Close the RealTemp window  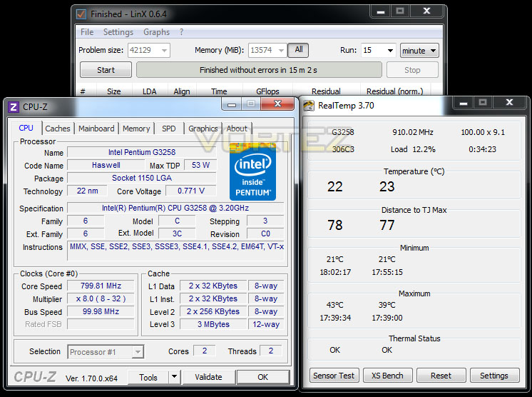(x=509, y=102)
